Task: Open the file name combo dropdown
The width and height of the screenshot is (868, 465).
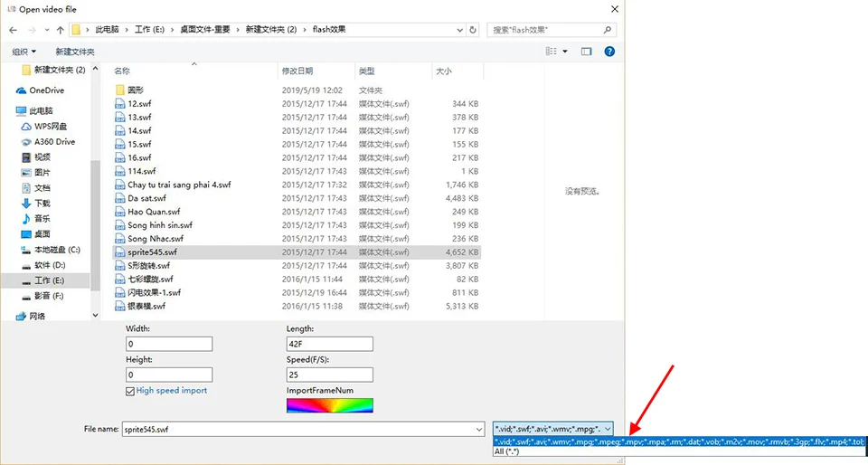Action: 479,429
